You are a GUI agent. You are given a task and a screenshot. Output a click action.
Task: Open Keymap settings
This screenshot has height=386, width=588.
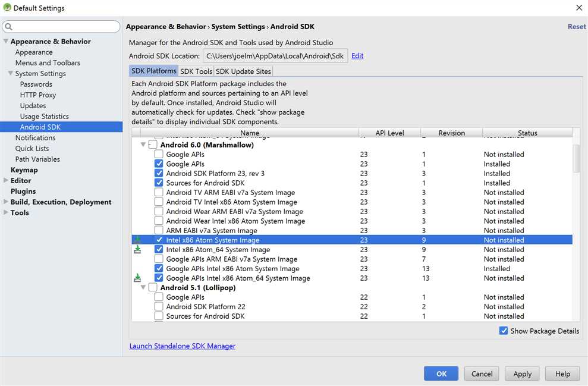(24, 170)
